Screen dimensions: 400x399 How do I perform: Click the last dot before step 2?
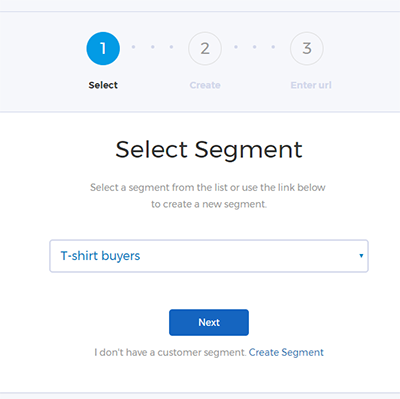tap(171, 47)
